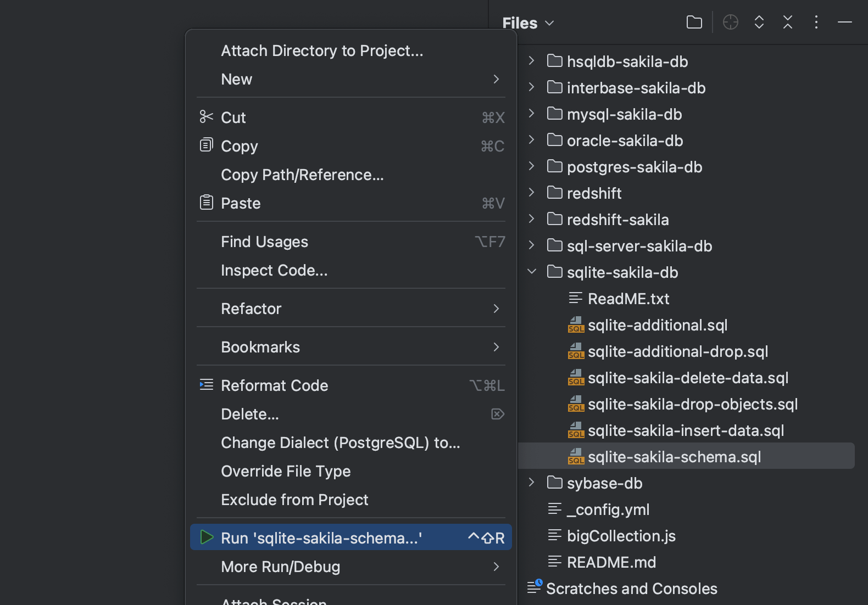The height and width of the screenshot is (605, 868).
Task: Click the expand all icon in Files panel
Action: [759, 23]
